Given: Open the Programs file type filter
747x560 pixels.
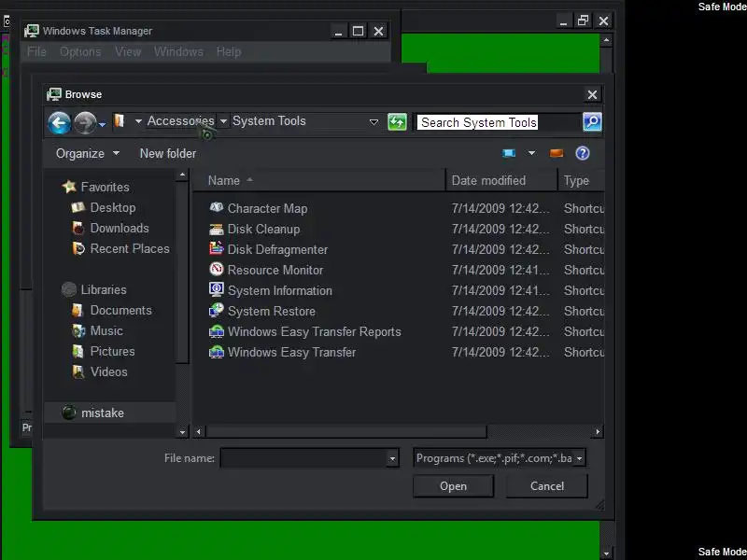Looking at the screenshot, I should pos(500,458).
